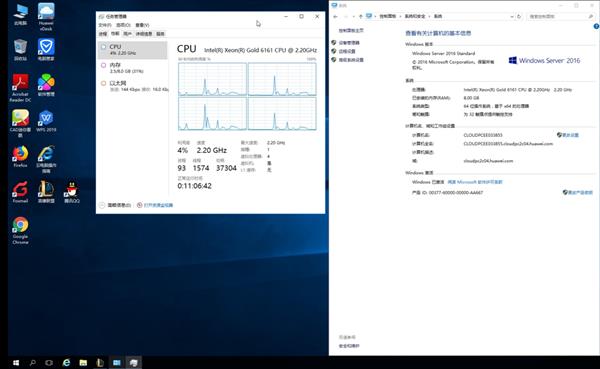The height and width of the screenshot is (369, 600).
Task: Open Security and Maintenance see-also link
Action: pyautogui.click(x=349, y=346)
